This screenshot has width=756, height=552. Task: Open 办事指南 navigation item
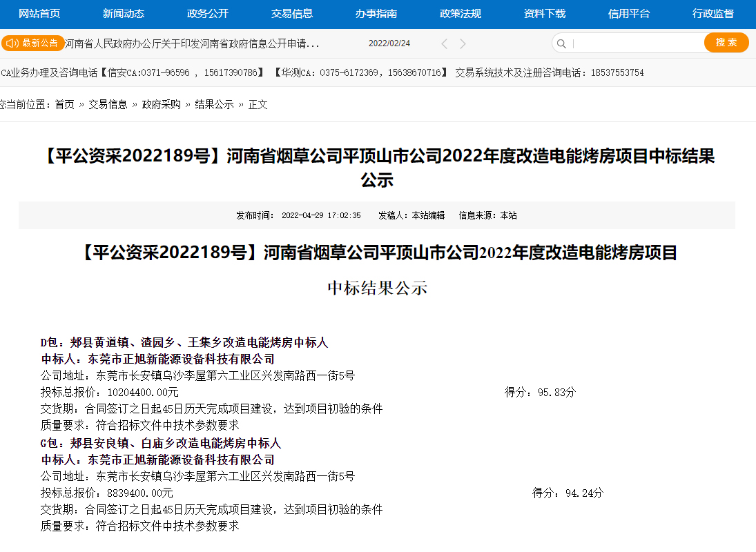(376, 14)
